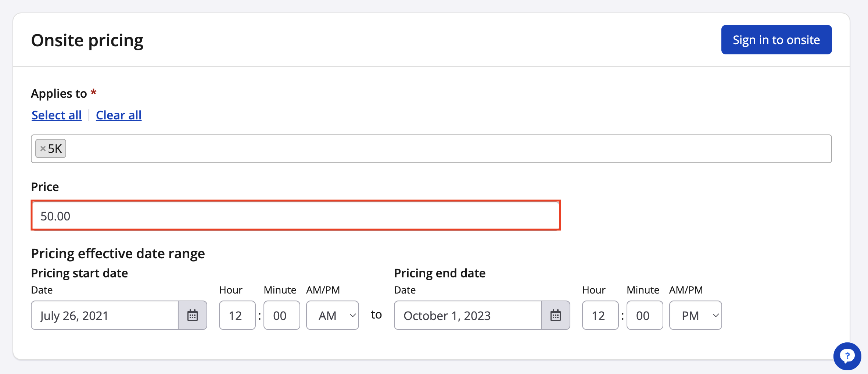Click the Select all link
The image size is (868, 374).
(57, 115)
